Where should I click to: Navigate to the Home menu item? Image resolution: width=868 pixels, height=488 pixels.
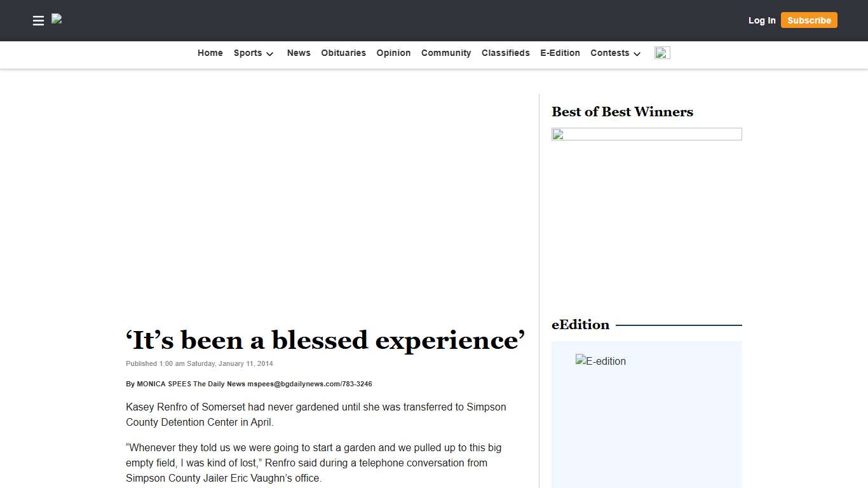(x=210, y=53)
